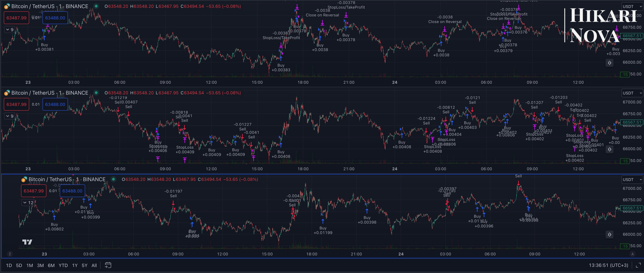
Task: Toggle the green market status dot on top chart
Action: click(96, 6)
